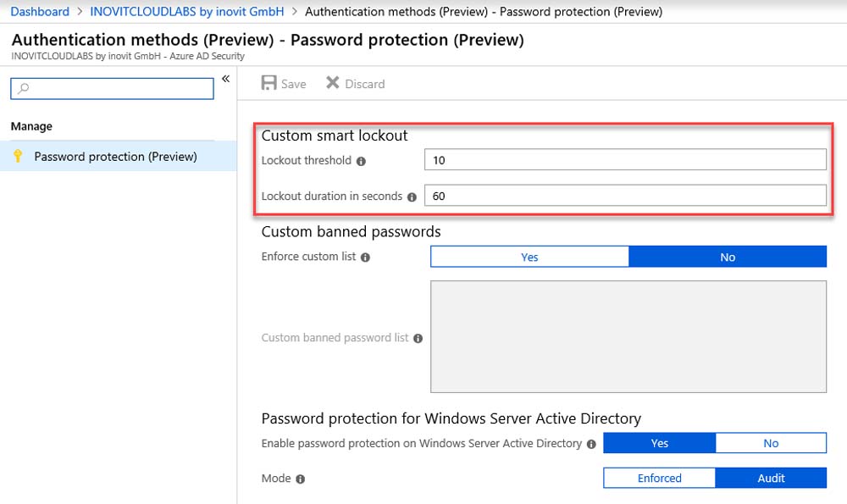Show info for Enforce custom list
This screenshot has height=504, width=847.
click(x=366, y=258)
